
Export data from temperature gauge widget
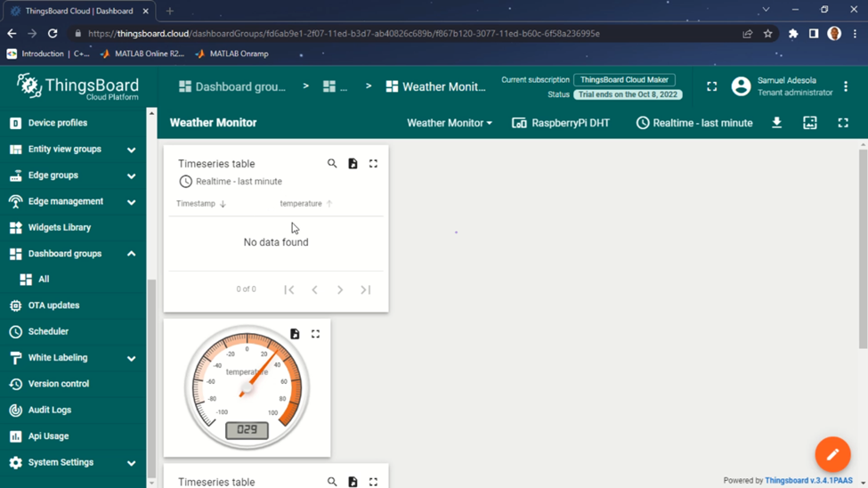pyautogui.click(x=295, y=334)
